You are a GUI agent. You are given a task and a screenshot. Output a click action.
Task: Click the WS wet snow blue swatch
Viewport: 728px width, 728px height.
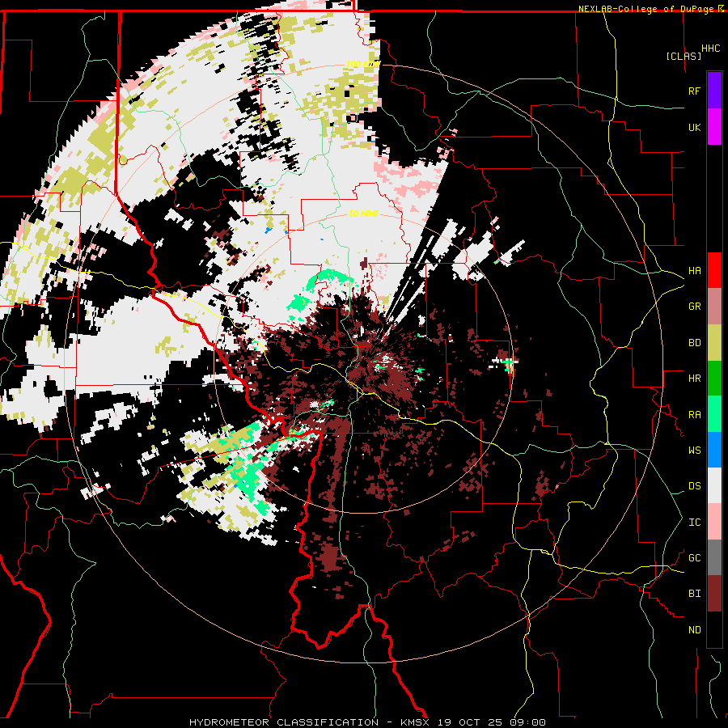tap(714, 450)
